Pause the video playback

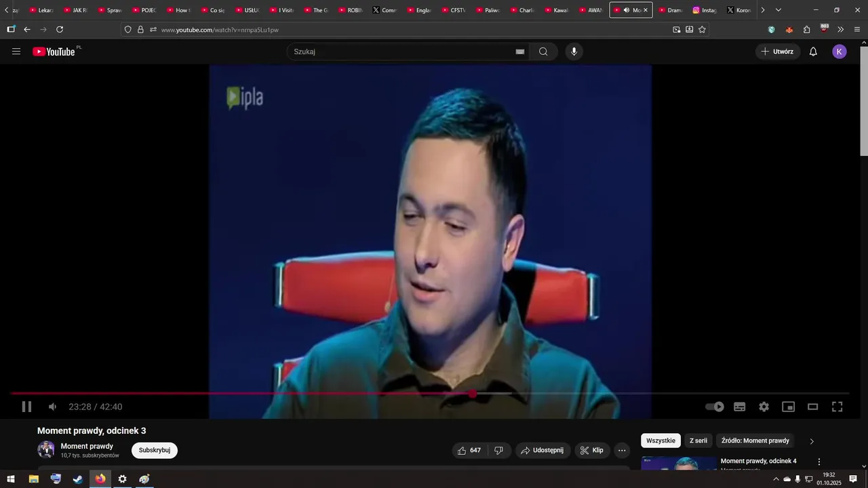(x=26, y=407)
